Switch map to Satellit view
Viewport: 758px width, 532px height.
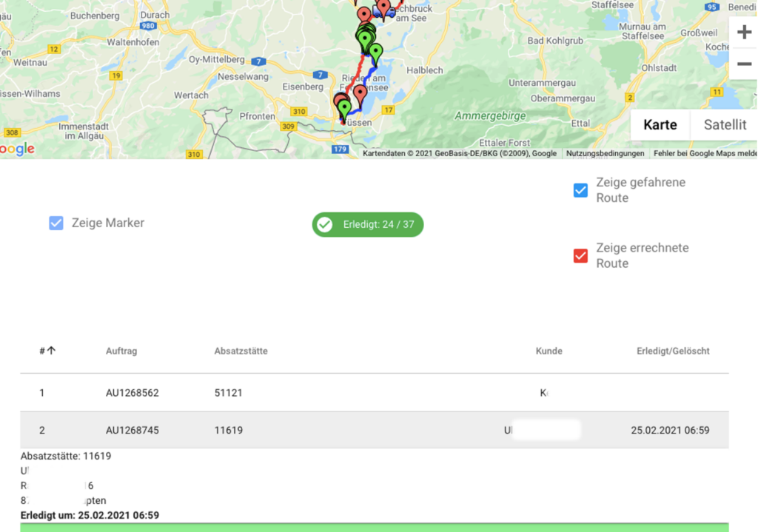tap(725, 125)
